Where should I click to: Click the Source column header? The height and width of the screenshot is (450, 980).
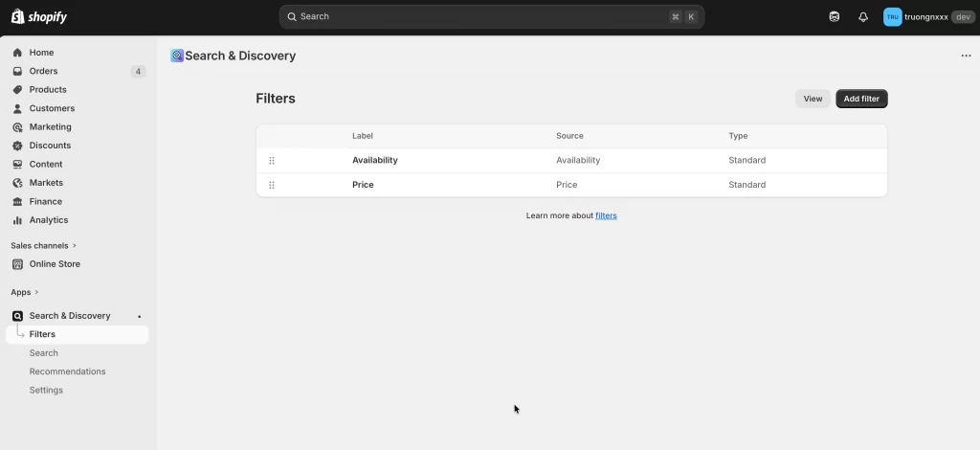(569, 136)
